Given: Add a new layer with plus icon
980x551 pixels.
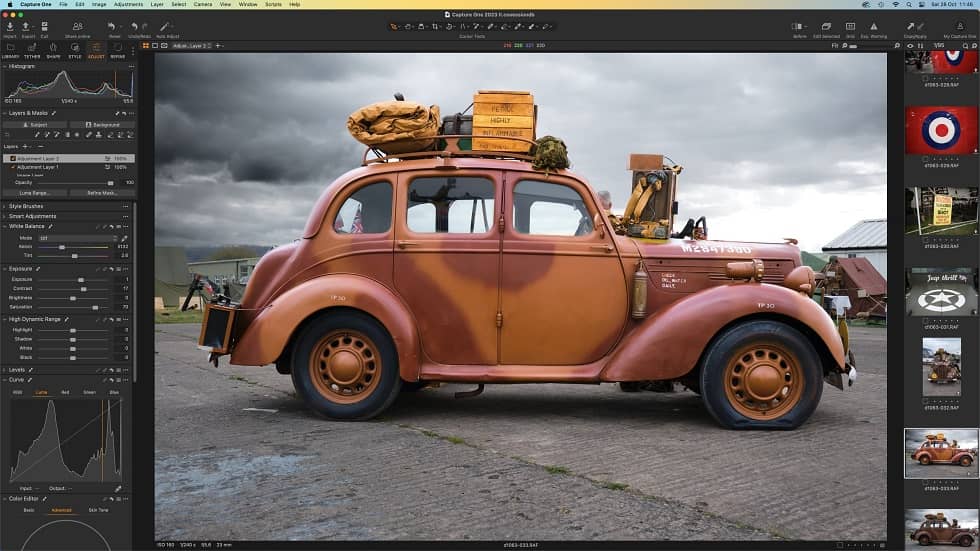Looking at the screenshot, I should tap(26, 146).
